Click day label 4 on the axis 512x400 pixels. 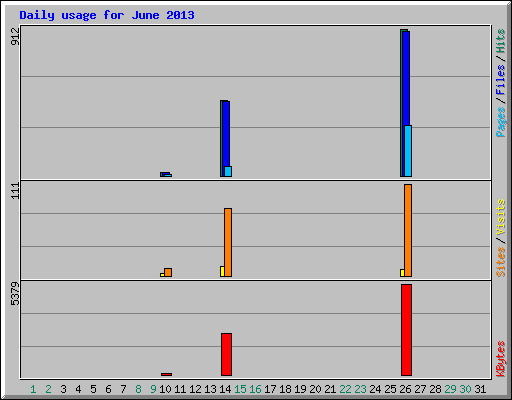pos(78,389)
